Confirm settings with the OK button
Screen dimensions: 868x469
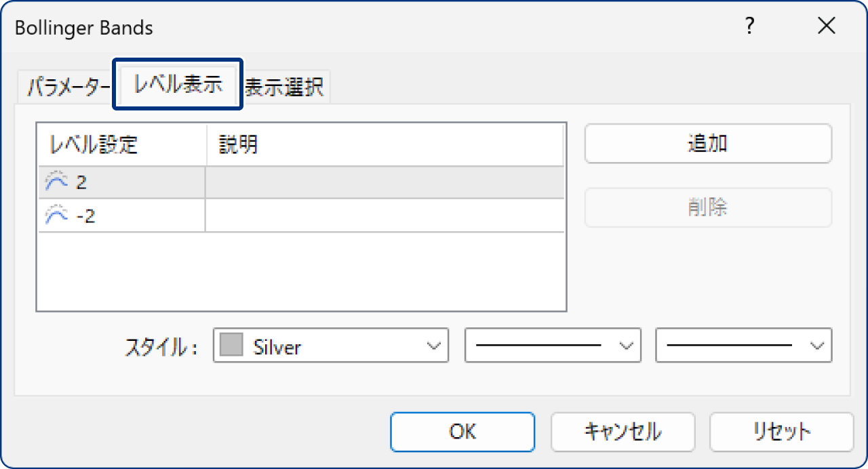tap(462, 432)
